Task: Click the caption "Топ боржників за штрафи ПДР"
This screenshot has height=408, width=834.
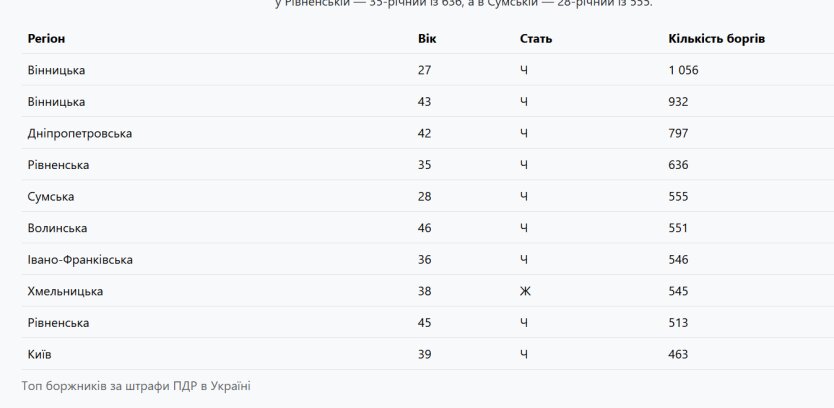Action: (x=135, y=385)
